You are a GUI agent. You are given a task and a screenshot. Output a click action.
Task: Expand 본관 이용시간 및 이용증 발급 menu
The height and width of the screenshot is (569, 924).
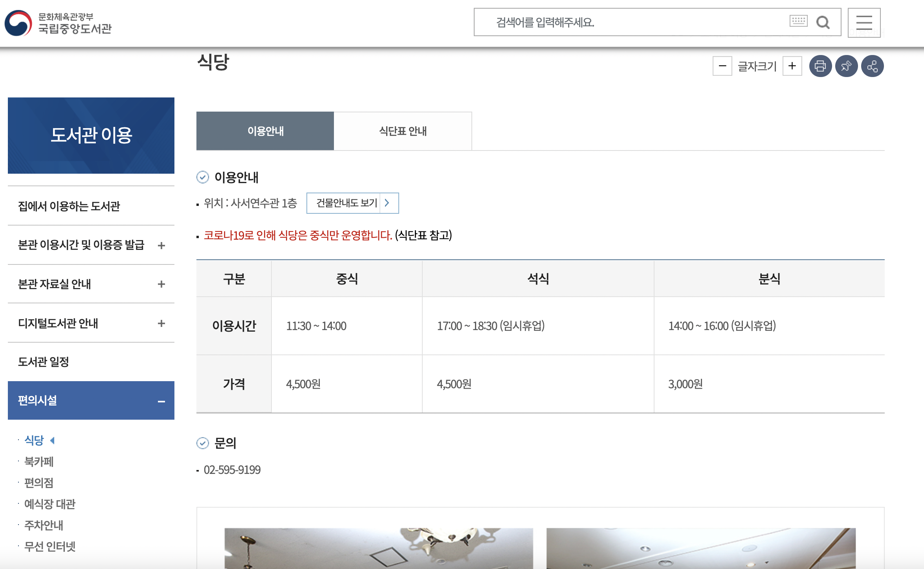click(161, 246)
